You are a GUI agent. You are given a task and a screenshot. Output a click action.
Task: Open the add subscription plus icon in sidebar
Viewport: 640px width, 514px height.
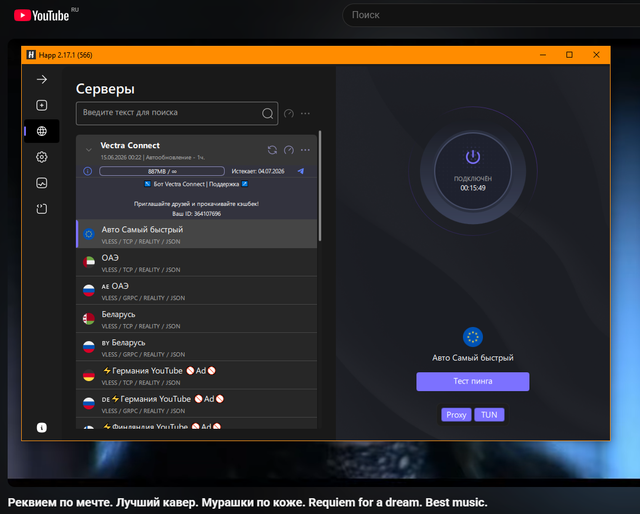[42, 105]
